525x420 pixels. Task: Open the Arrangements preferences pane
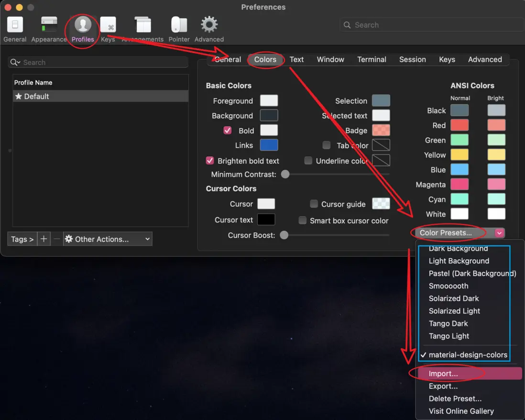pyautogui.click(x=142, y=30)
